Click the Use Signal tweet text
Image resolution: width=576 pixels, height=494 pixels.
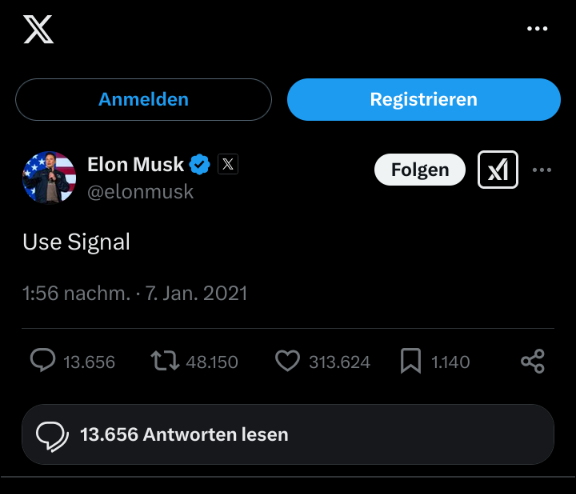coord(76,242)
